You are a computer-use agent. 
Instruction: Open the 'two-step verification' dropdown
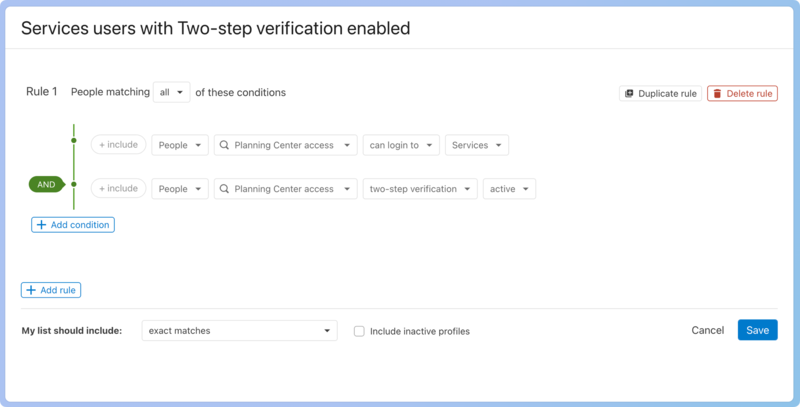(419, 188)
